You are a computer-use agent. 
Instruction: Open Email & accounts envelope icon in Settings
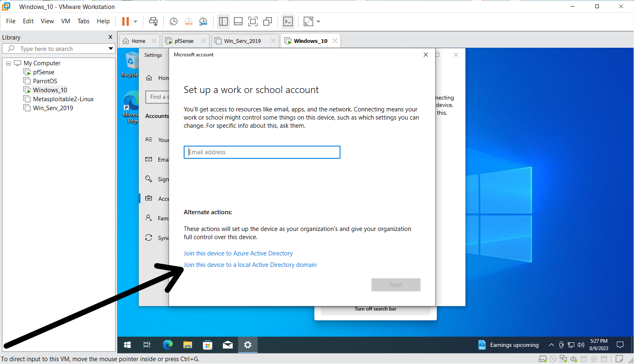click(x=149, y=160)
